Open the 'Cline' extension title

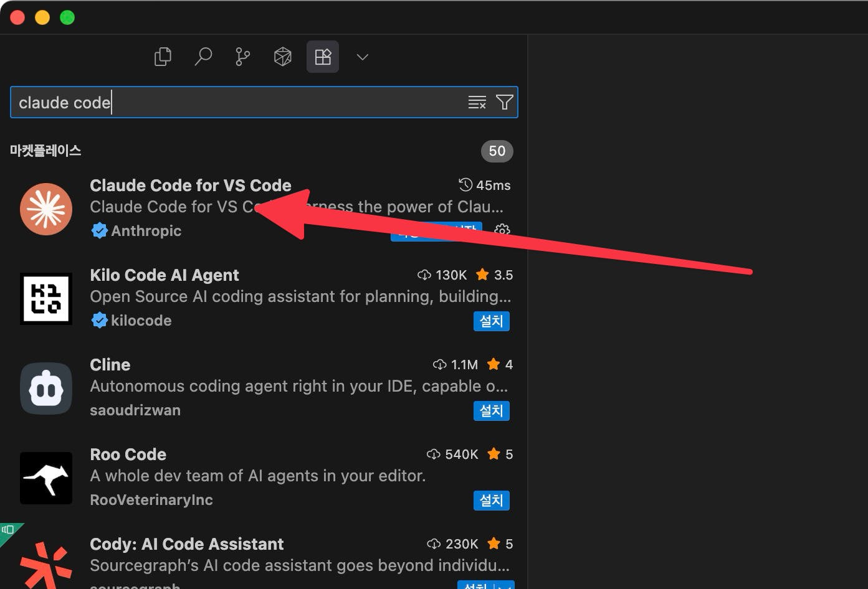tap(110, 365)
